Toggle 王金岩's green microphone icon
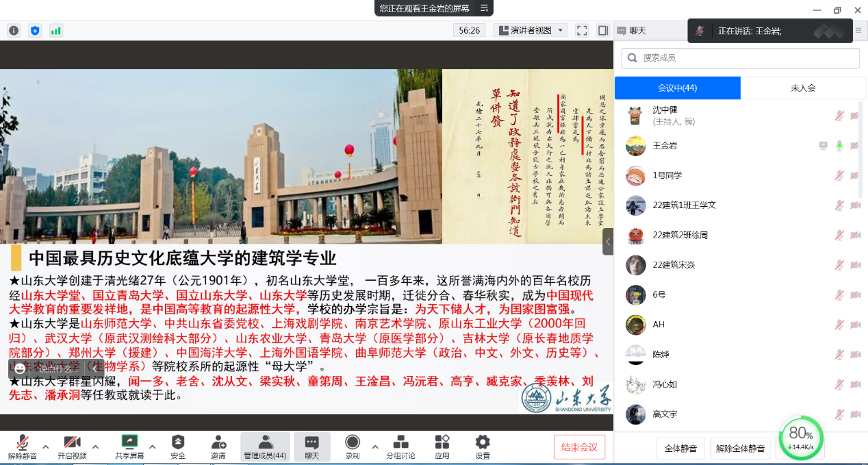This screenshot has height=465, width=868. coord(839,146)
